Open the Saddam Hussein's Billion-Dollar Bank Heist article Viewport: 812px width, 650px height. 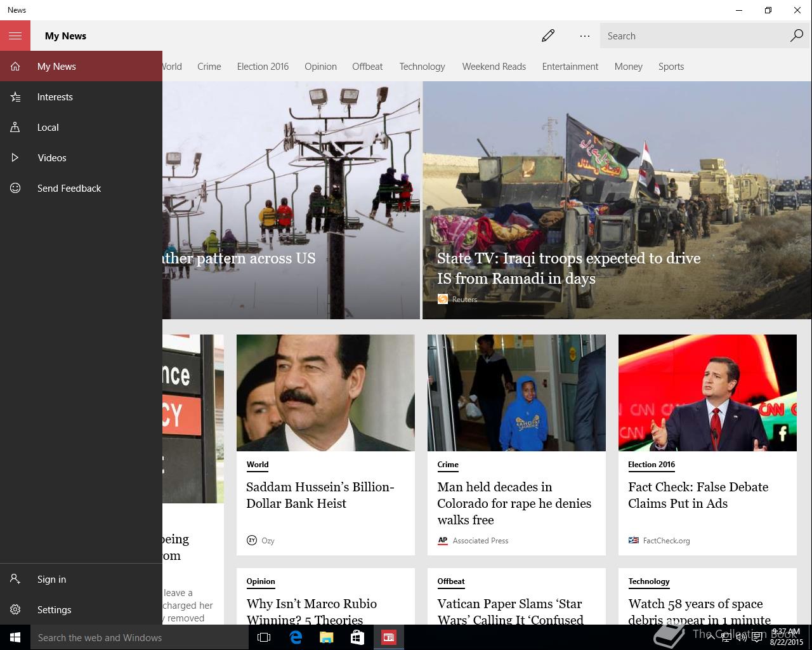320,495
